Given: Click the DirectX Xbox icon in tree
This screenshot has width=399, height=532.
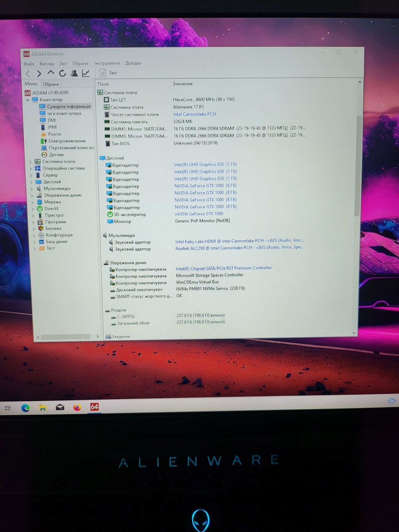Looking at the screenshot, I should 40,209.
